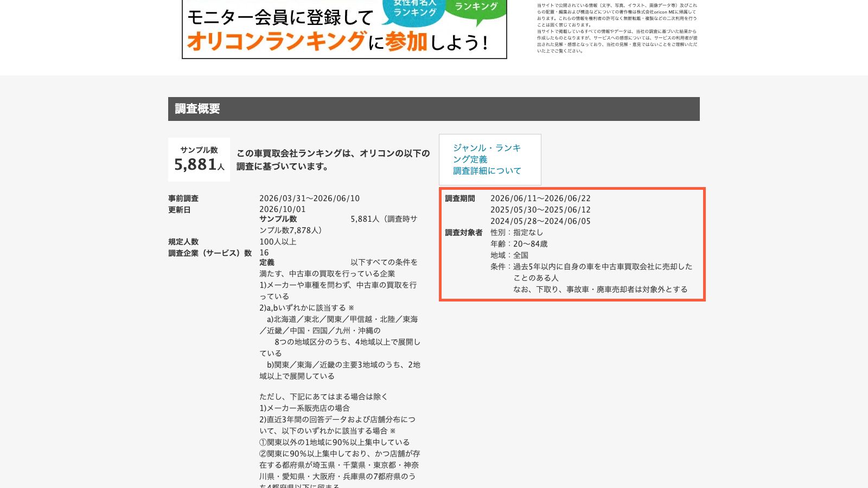868x488 pixels.
Task: Select period 2025/05/30〜2025/06/12
Action: pos(540,210)
